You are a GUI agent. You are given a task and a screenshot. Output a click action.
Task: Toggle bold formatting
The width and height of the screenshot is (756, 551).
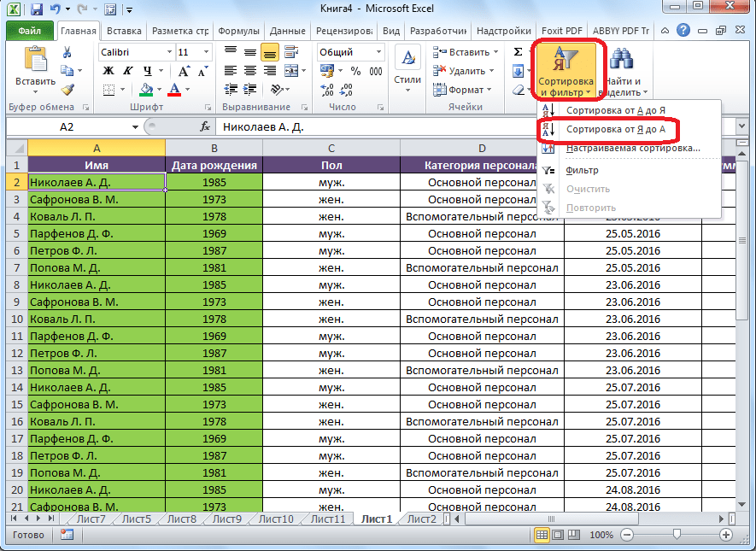pos(108,71)
